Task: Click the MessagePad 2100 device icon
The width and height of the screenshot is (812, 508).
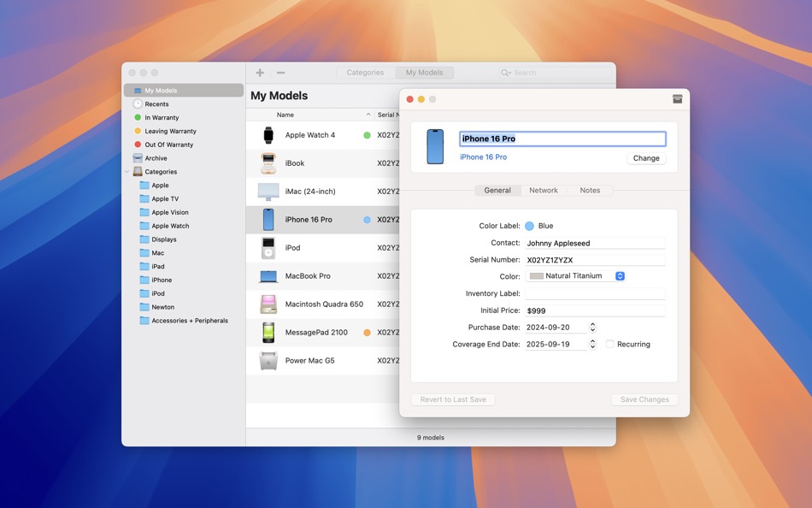Action: (268, 333)
